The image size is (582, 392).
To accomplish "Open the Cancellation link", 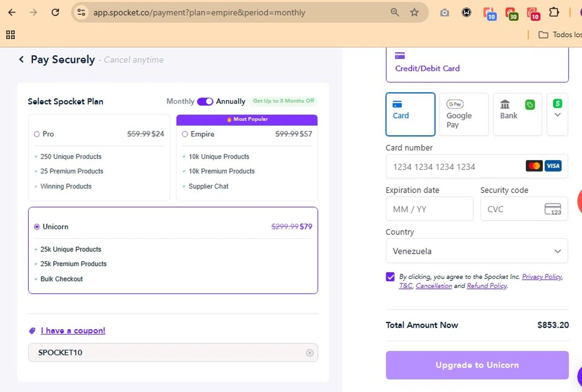I will click(x=434, y=286).
